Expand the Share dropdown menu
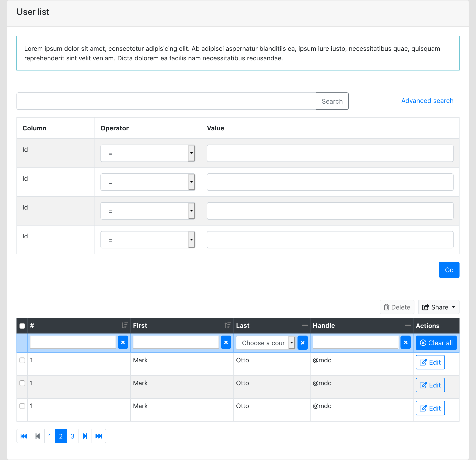 pos(438,307)
